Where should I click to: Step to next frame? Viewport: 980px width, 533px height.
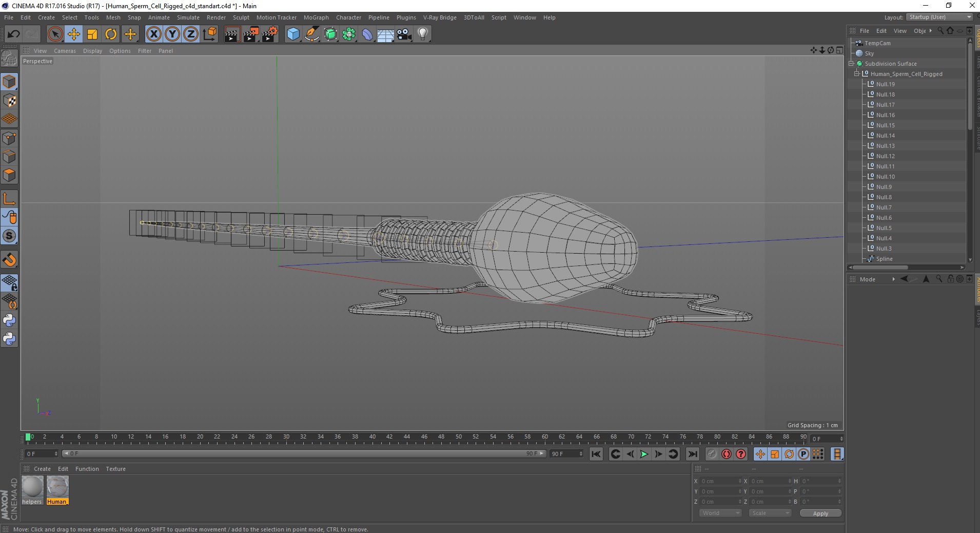point(658,454)
